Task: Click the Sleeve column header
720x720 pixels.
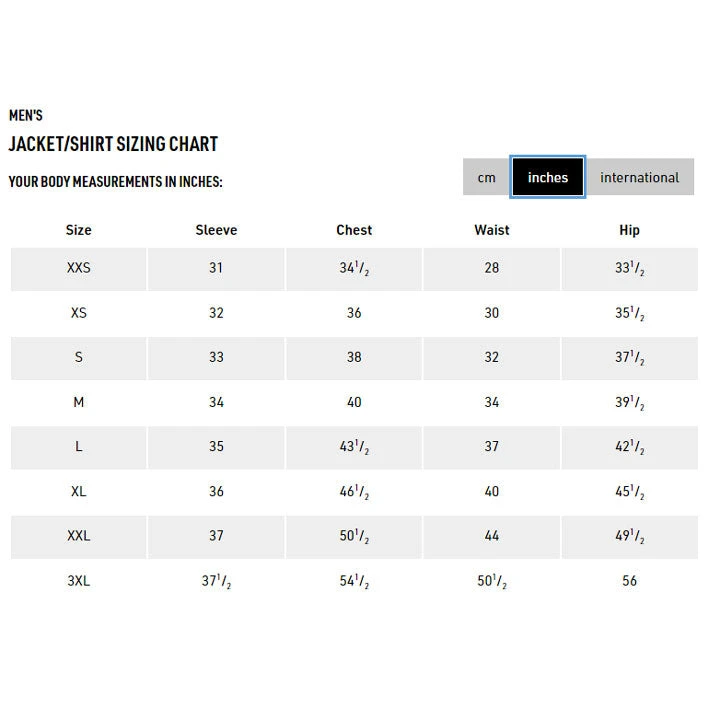Action: (x=216, y=230)
